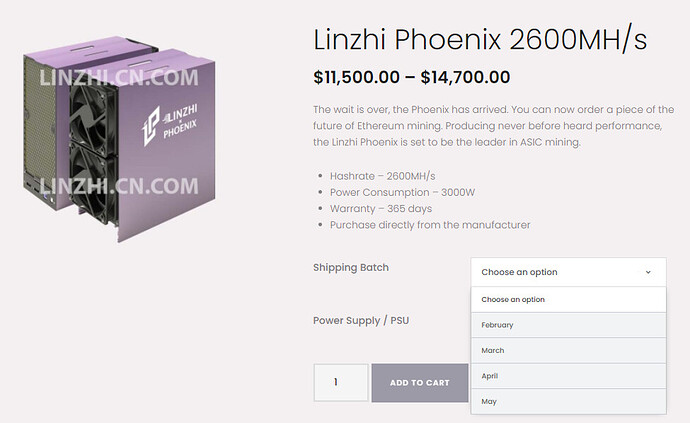Select the 'Choose an option' list entry
The width and height of the screenshot is (690, 423).
[568, 300]
